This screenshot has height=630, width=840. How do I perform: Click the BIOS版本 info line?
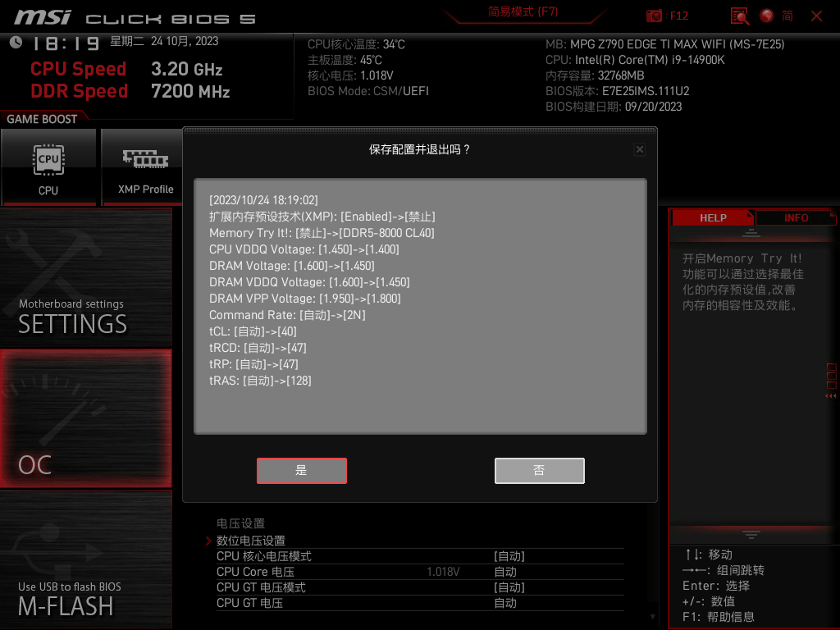[617, 91]
